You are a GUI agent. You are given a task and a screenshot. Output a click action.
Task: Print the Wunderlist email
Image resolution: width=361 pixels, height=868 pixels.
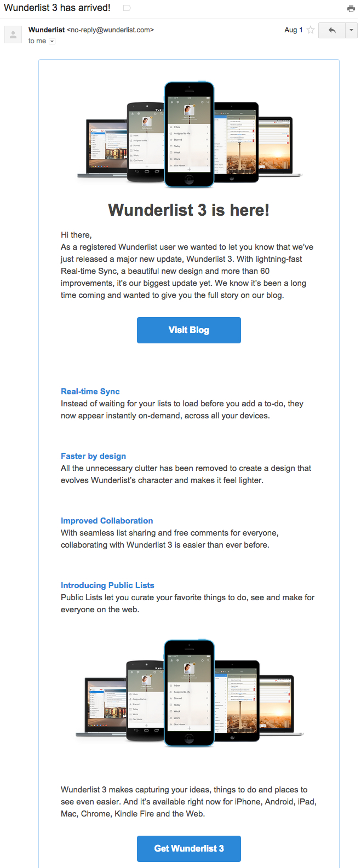(x=351, y=8)
